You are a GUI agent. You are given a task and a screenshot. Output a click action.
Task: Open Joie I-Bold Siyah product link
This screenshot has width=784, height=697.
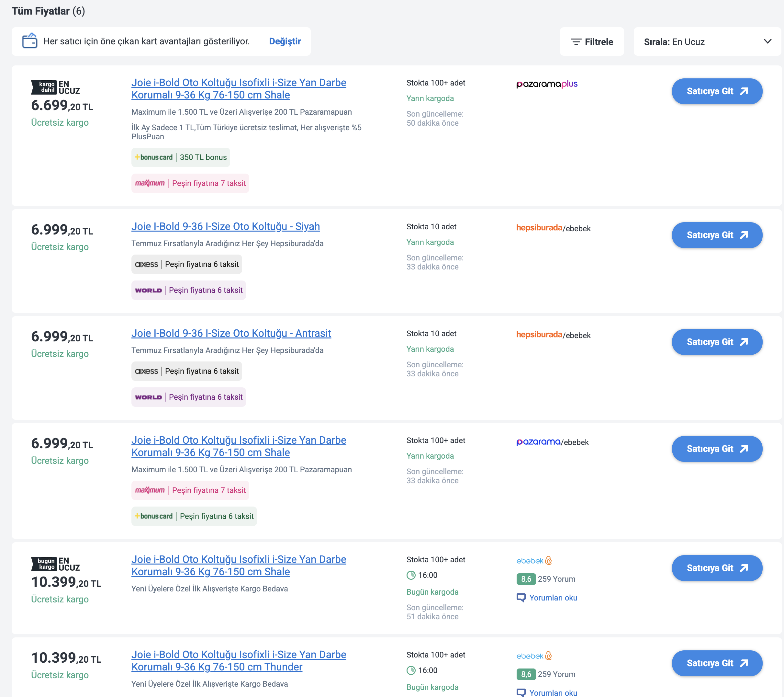pos(226,226)
